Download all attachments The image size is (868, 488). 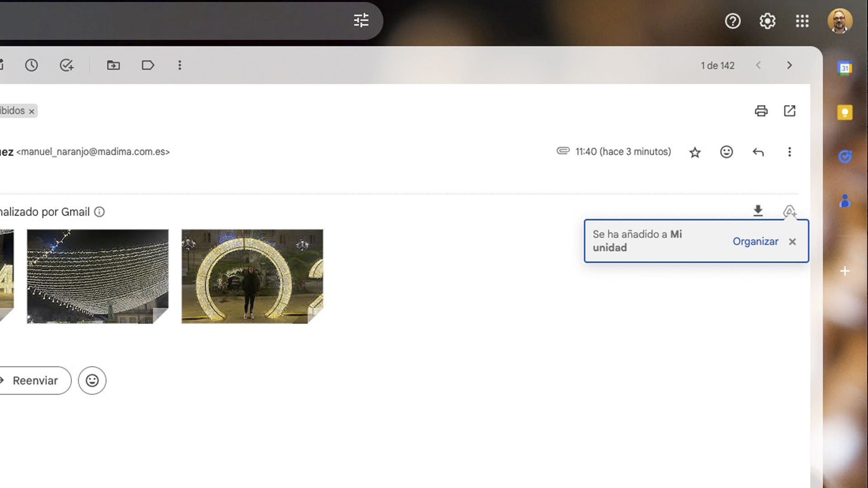point(758,211)
